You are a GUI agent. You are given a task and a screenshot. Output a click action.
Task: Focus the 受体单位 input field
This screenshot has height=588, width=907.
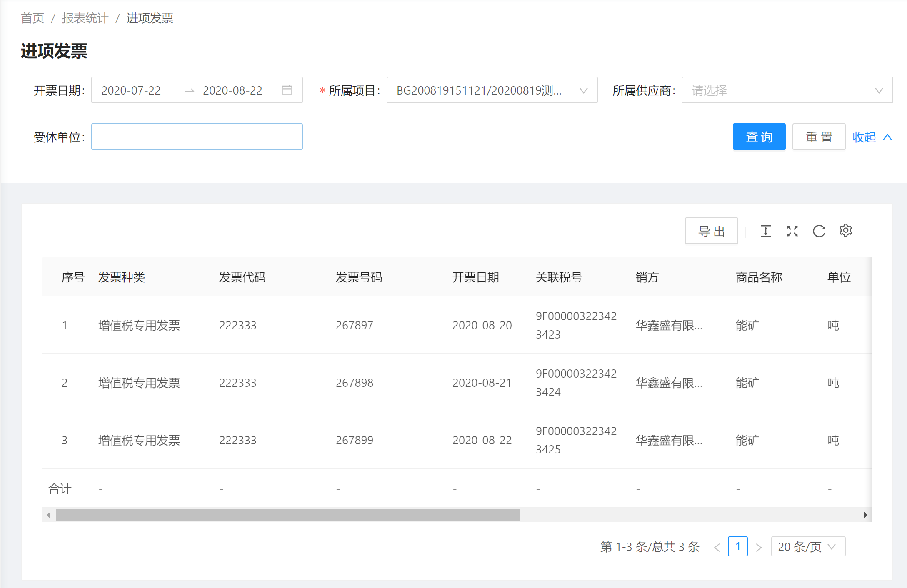coord(197,137)
